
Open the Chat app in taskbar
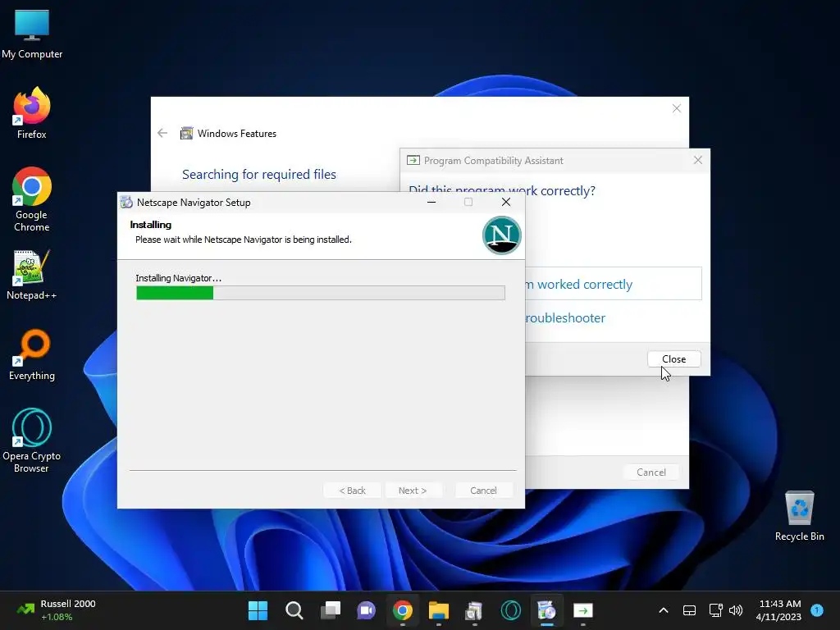click(x=367, y=610)
